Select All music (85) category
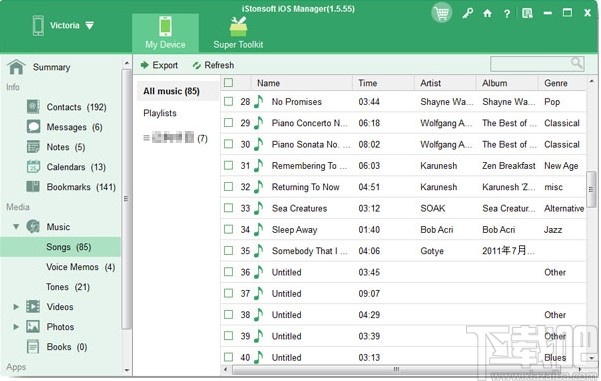The image size is (601, 381). 177,91
